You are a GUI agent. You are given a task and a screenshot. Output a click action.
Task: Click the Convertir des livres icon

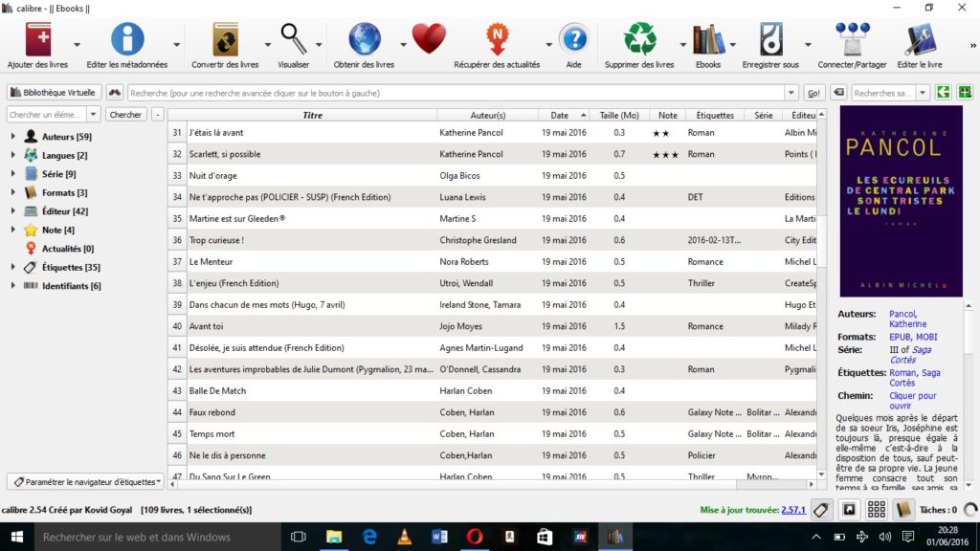tap(225, 40)
